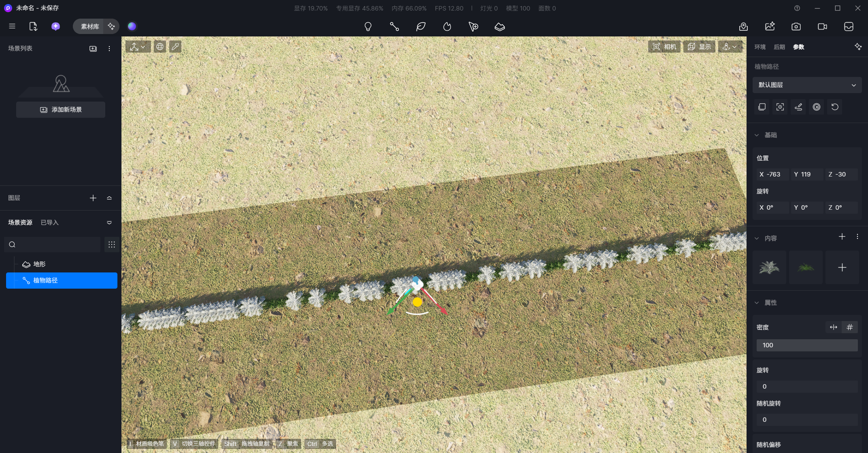Open the leaf vegetation tool

pyautogui.click(x=421, y=27)
